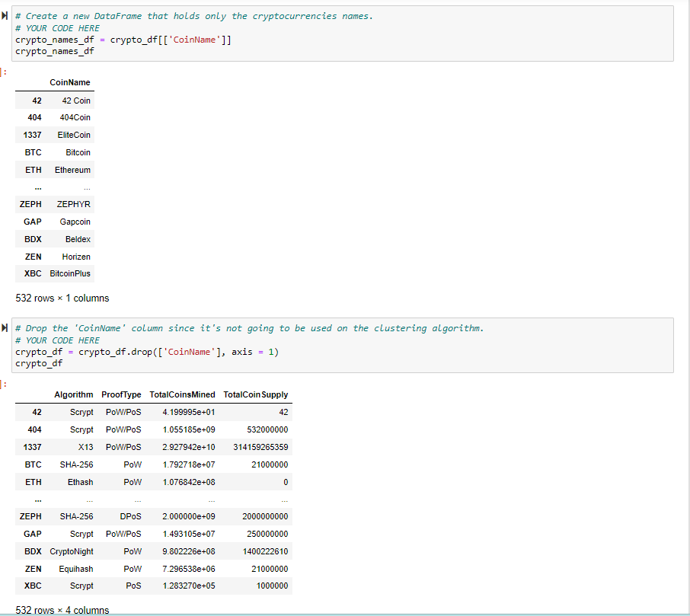Run the drop CoinName code cell
The image size is (690, 616).
coord(5,328)
